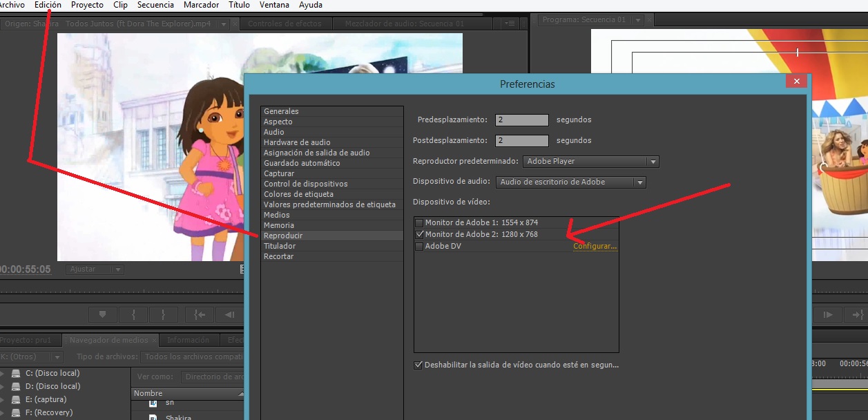
Task: Click the Postdesplazamiento seconds field
Action: coord(522,140)
